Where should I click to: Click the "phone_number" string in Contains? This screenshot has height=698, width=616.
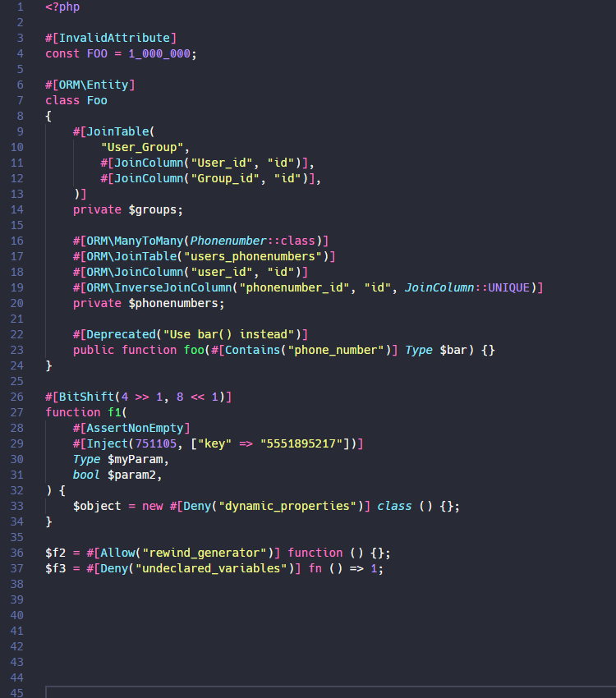336,350
